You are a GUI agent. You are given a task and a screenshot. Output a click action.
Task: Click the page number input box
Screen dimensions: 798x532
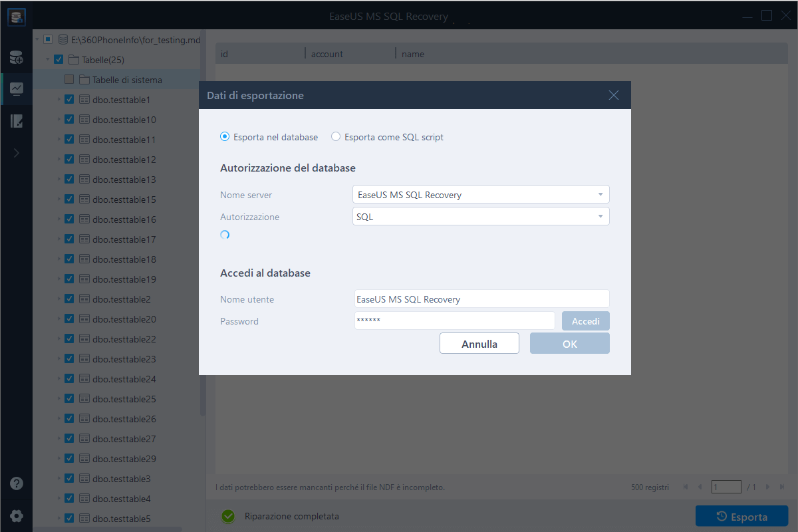tap(726, 487)
